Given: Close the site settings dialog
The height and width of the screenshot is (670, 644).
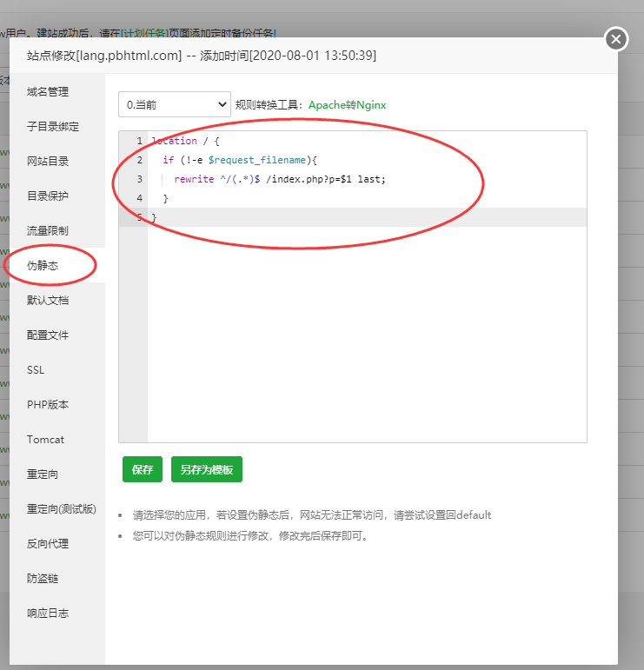Looking at the screenshot, I should (615, 39).
